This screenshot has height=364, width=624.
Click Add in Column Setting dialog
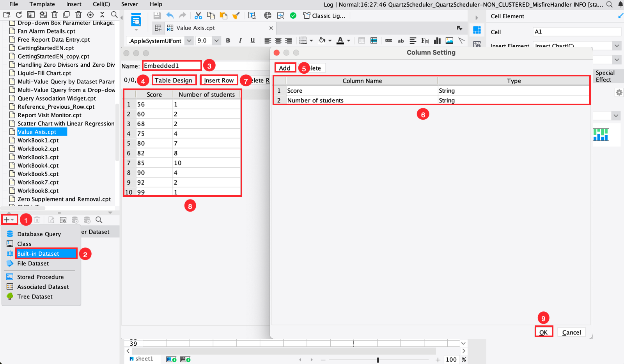(x=285, y=68)
